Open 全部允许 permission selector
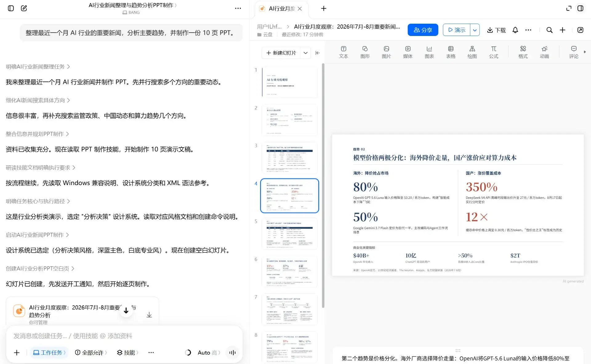This screenshot has width=591, height=364. (91, 353)
